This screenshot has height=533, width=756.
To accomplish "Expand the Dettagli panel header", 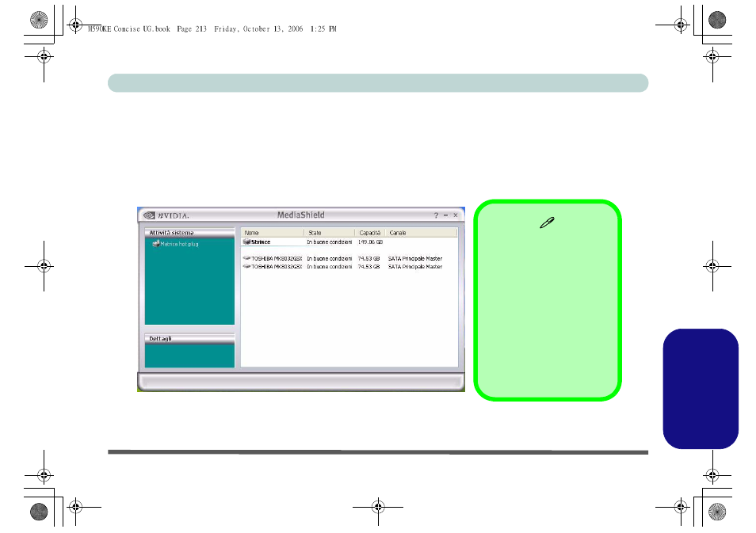I will (189, 338).
